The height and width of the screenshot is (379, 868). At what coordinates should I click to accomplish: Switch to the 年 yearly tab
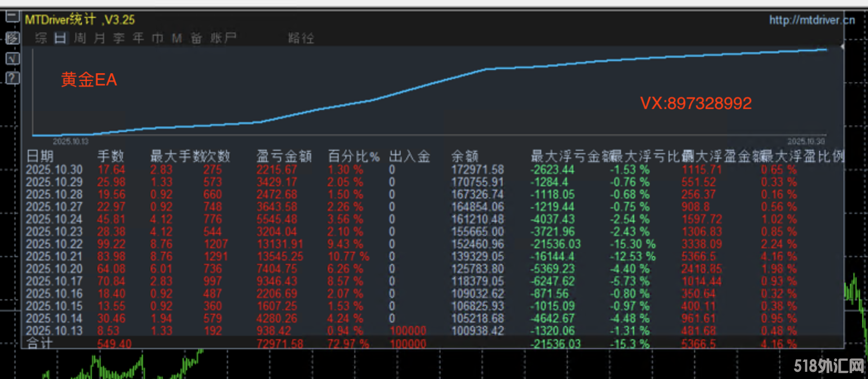coord(138,38)
